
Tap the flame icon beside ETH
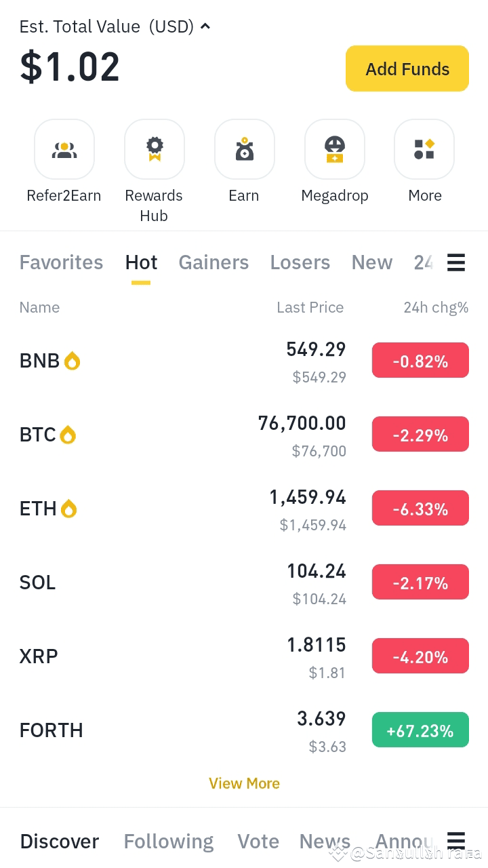[68, 509]
